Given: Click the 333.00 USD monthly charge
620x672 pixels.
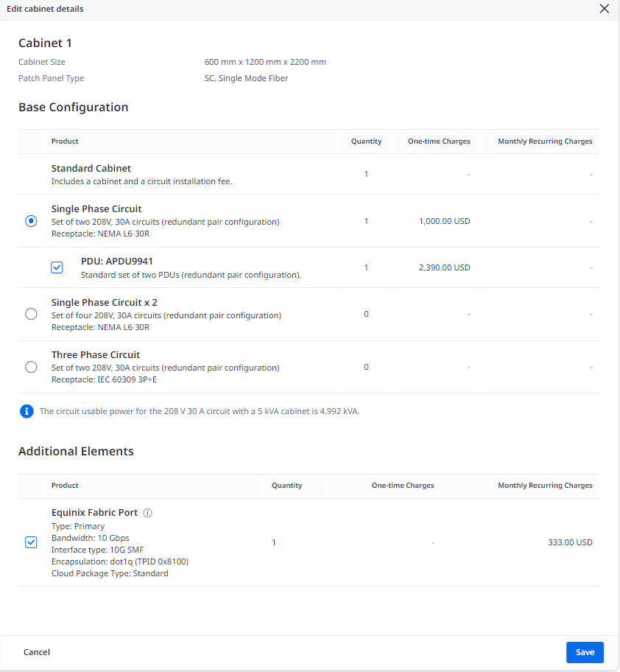Looking at the screenshot, I should click(571, 542).
